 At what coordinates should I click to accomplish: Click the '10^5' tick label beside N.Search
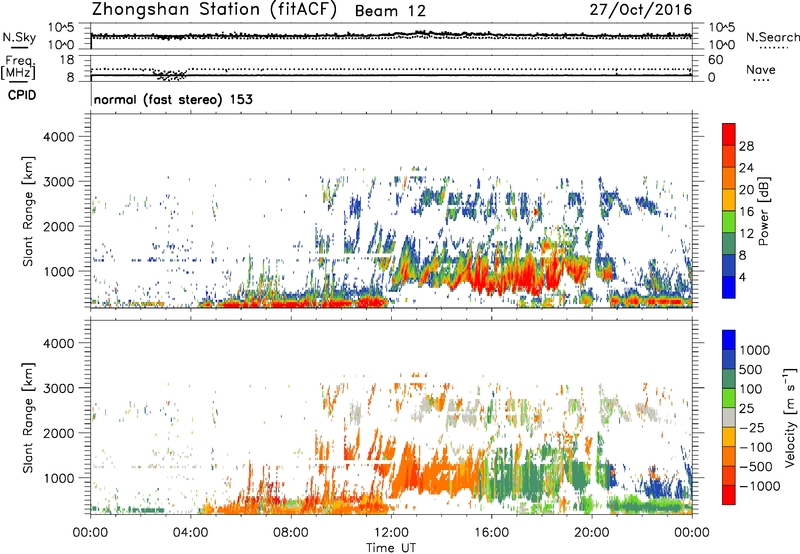[722, 27]
